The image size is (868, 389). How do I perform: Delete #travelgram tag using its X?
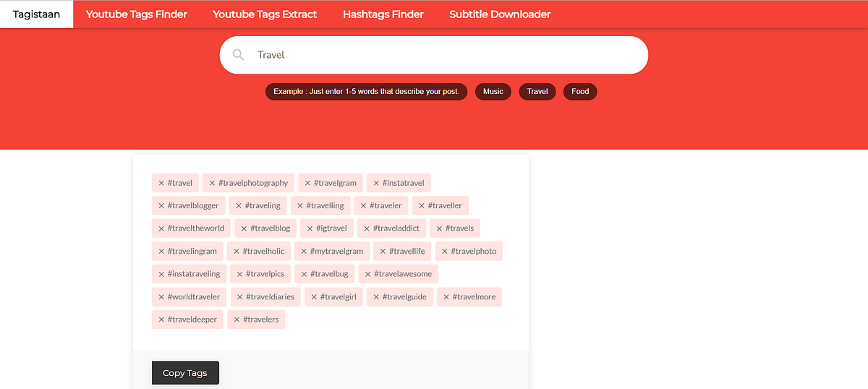[x=307, y=183]
